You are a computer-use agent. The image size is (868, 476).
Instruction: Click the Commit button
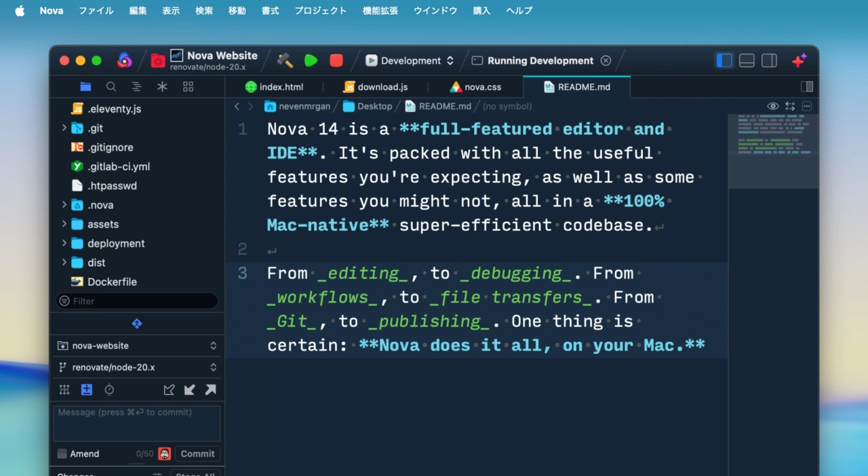[197, 454]
